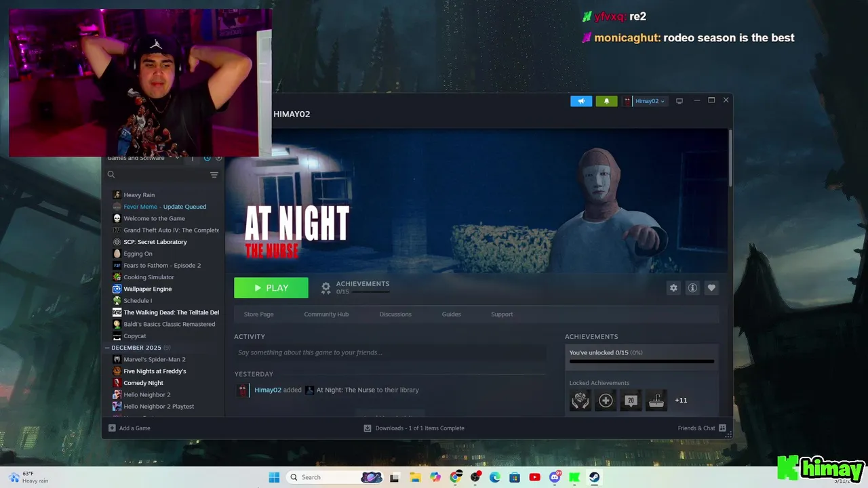
Task: Click the locked achievement icon showing 20
Action: [631, 401]
